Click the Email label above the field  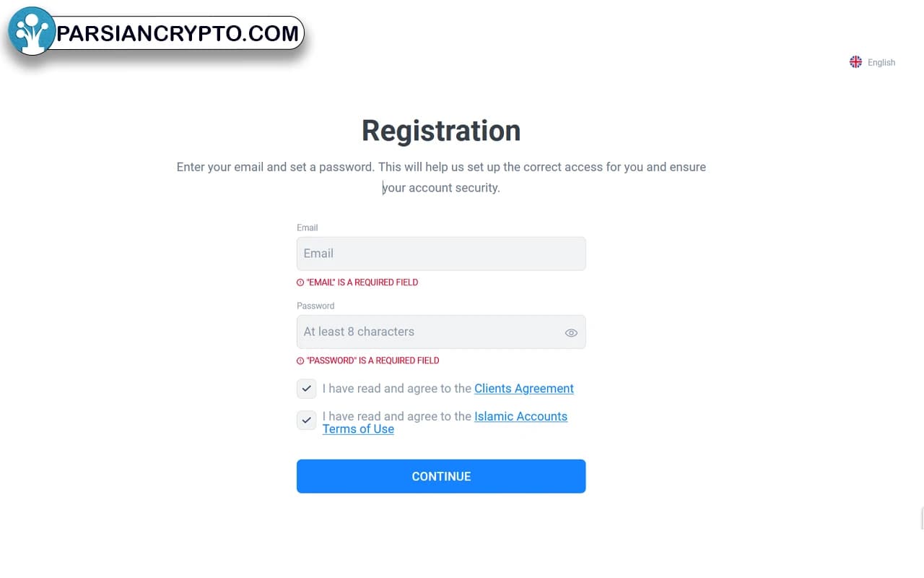click(x=307, y=228)
